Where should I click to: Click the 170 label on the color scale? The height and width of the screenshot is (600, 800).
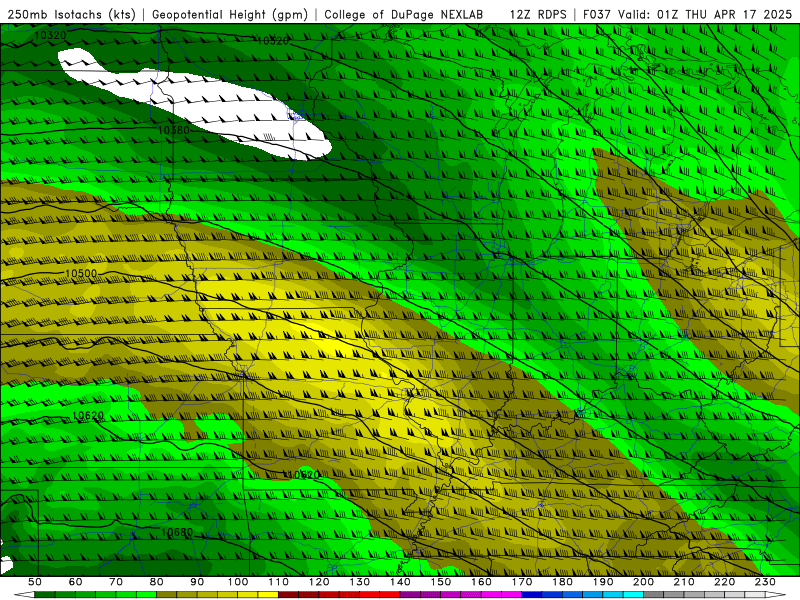click(x=522, y=582)
